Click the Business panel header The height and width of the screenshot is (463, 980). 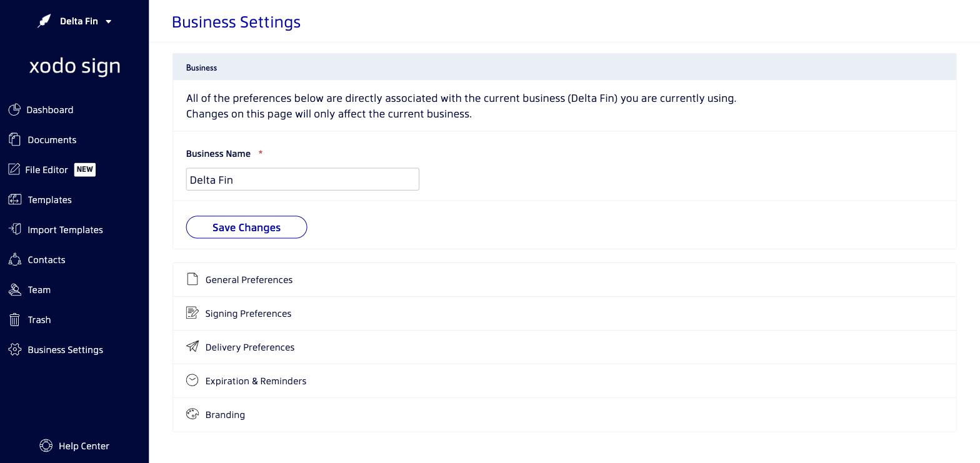pos(564,67)
